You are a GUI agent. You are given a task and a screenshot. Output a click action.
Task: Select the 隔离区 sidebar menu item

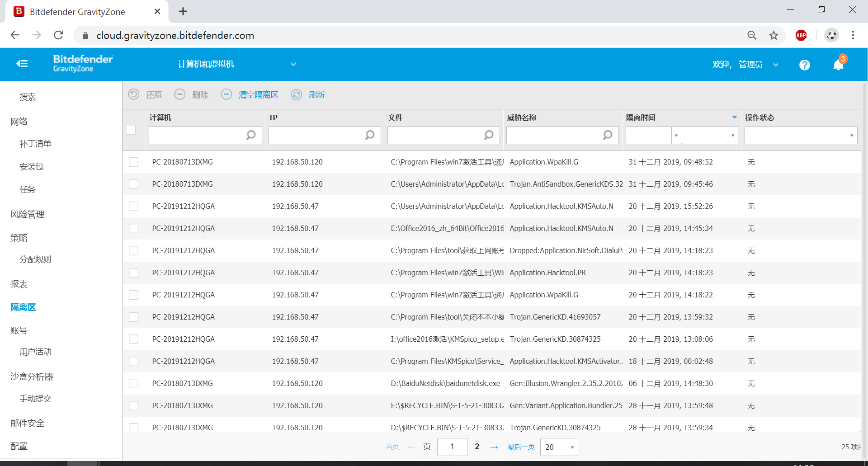pyautogui.click(x=23, y=307)
